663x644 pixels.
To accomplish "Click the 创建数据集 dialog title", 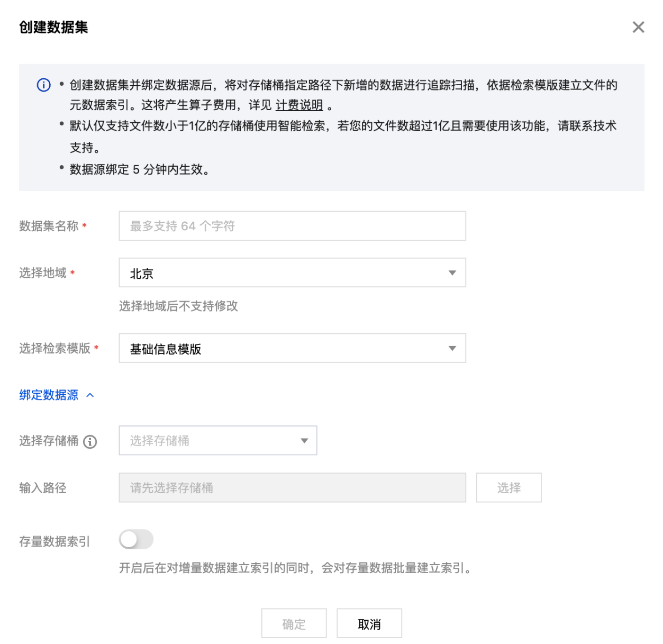I will 53,27.
